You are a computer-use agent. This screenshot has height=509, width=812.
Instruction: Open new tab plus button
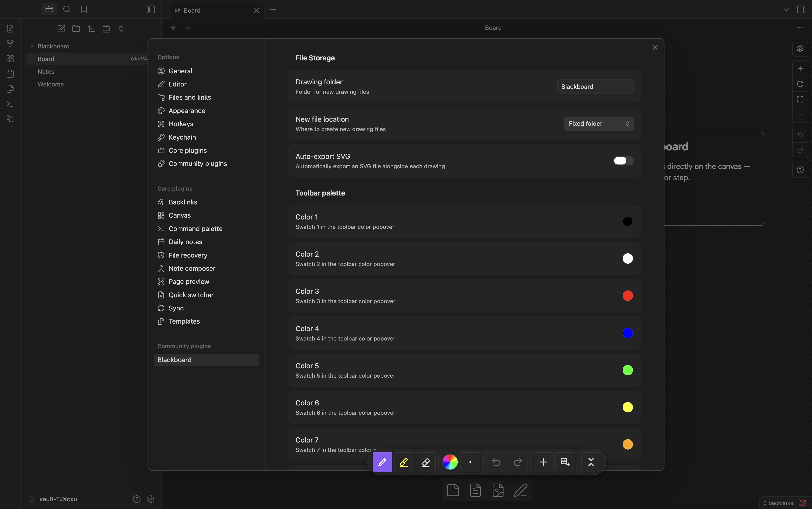click(x=273, y=9)
